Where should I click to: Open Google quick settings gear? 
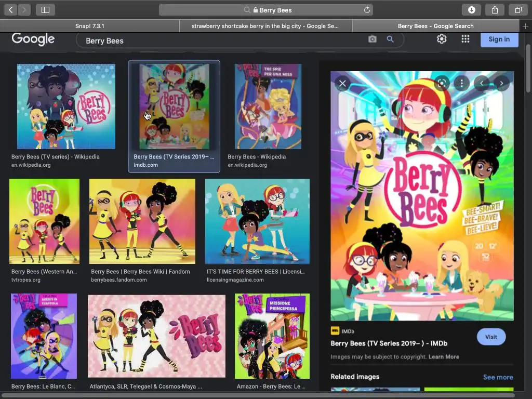click(x=442, y=39)
